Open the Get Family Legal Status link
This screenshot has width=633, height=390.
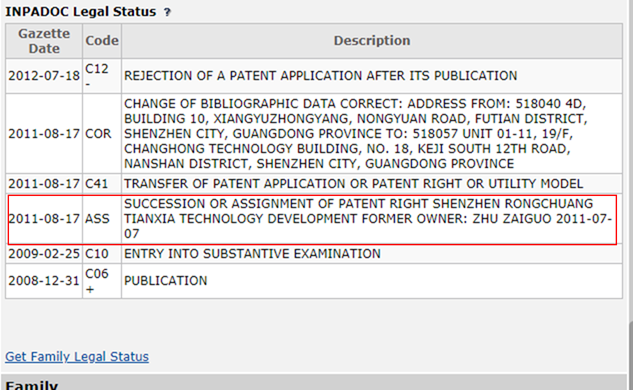tap(77, 356)
